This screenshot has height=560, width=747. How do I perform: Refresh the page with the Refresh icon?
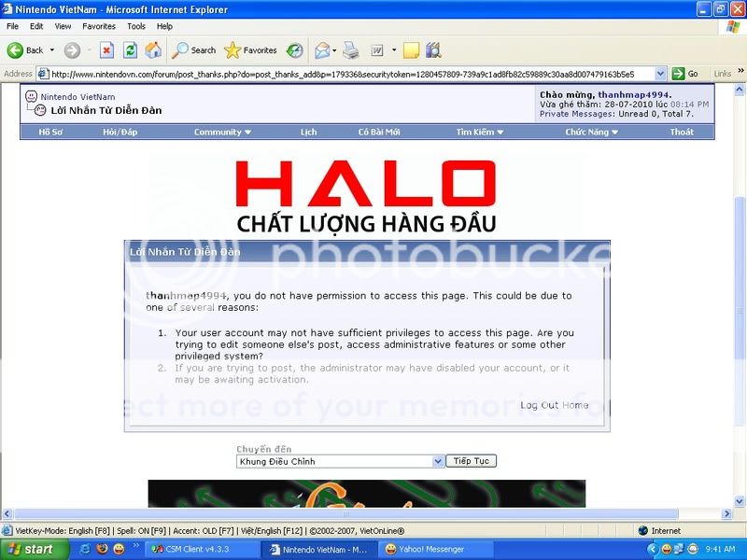click(130, 50)
